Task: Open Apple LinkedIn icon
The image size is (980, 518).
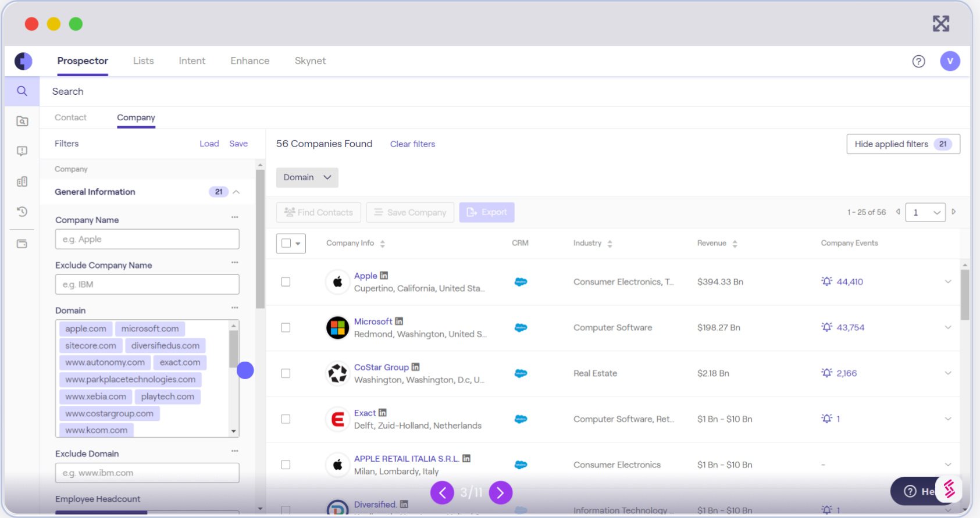Action: (384, 276)
